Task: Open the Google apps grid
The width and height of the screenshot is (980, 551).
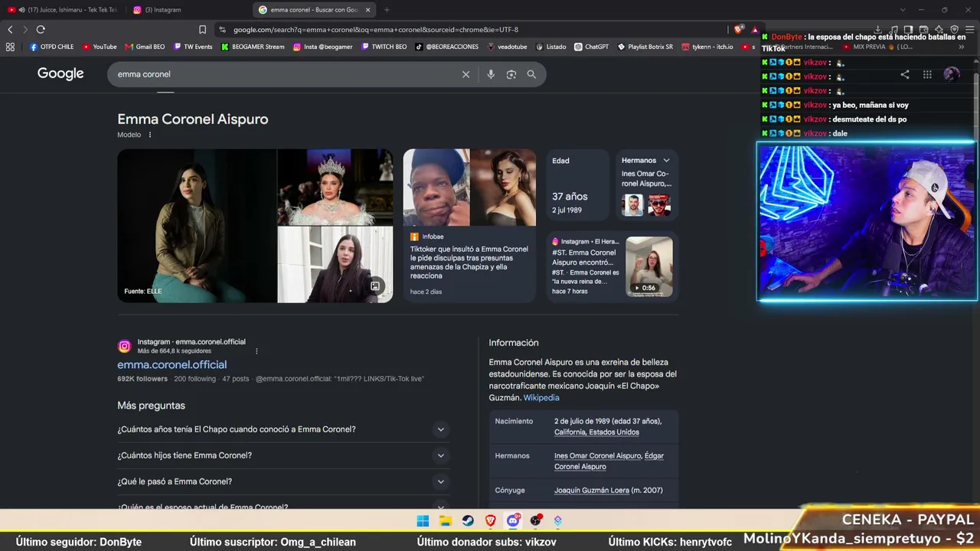Action: [x=927, y=74]
